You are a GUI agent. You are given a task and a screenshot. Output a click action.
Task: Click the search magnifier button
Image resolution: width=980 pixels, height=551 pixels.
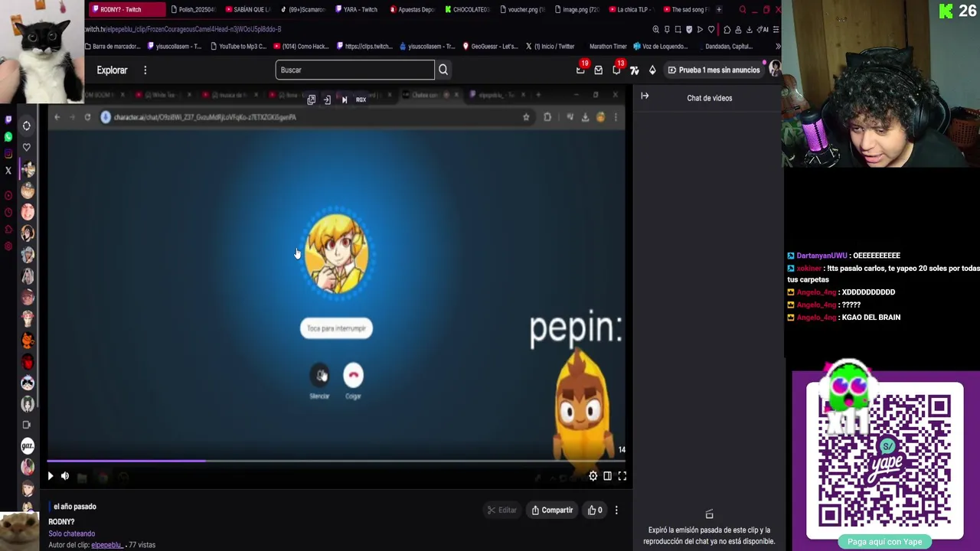tap(443, 70)
